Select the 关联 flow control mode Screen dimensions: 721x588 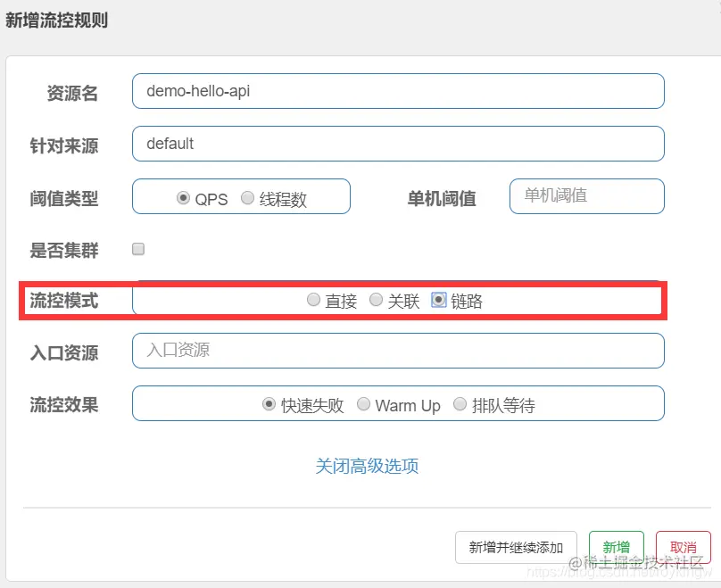coord(375,300)
